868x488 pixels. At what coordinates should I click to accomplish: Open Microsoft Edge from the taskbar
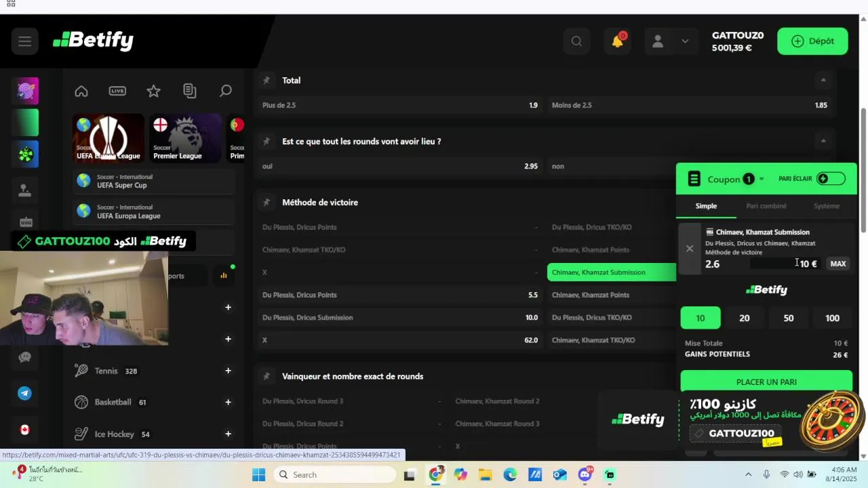click(x=510, y=475)
